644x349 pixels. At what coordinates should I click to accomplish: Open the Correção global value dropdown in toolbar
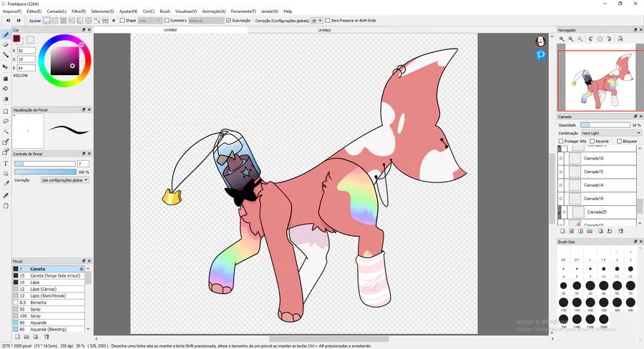[316, 20]
